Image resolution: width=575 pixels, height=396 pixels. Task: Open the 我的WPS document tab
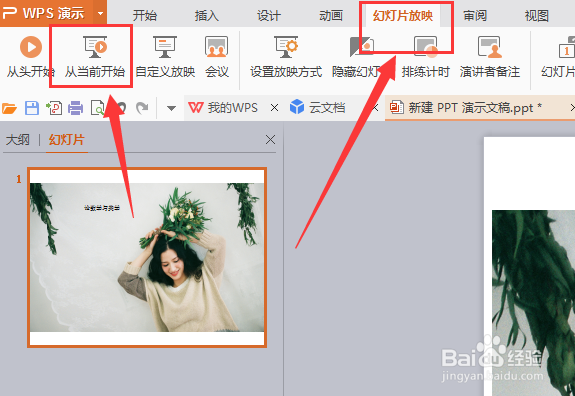pos(223,108)
